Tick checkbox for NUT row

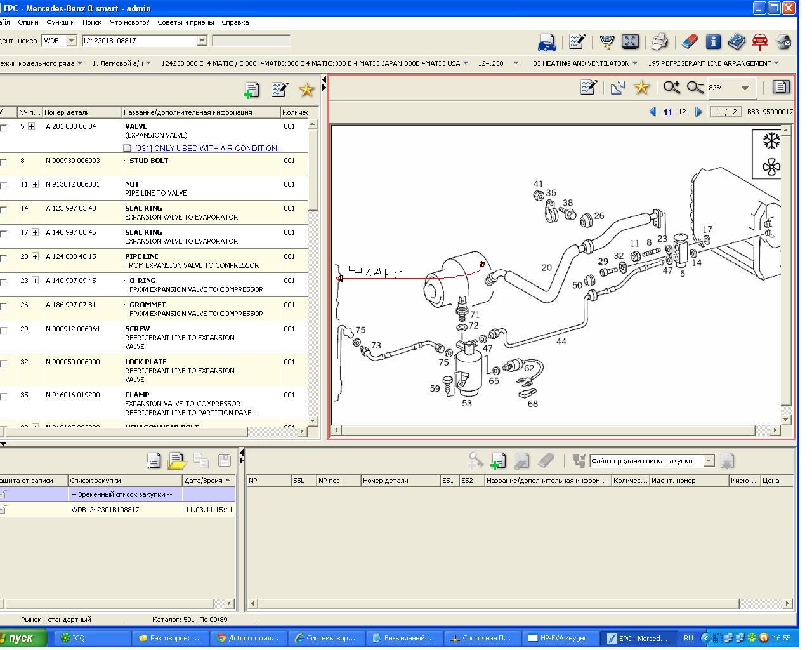point(3,185)
